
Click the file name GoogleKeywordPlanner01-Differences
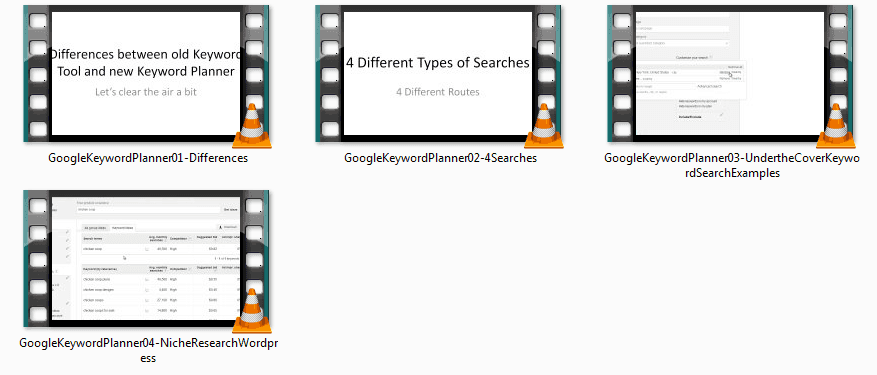148,158
